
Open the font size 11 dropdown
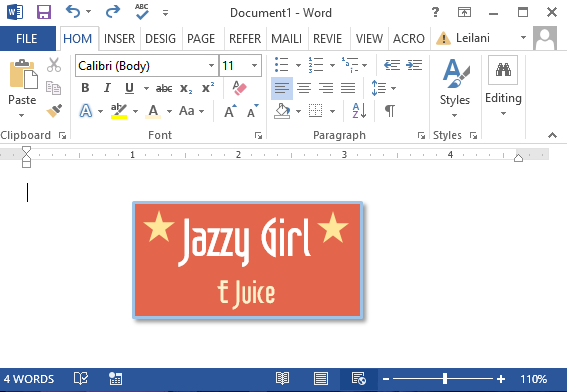coord(254,65)
